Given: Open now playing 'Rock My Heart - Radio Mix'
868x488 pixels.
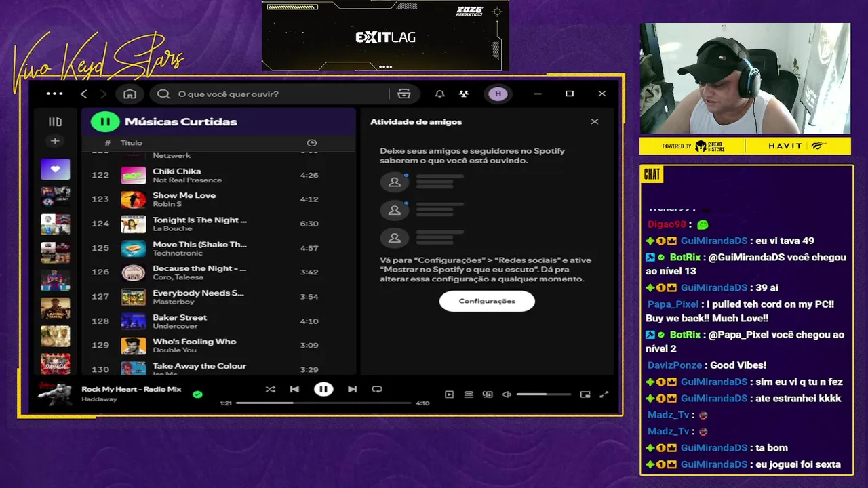Looking at the screenshot, I should (132, 389).
